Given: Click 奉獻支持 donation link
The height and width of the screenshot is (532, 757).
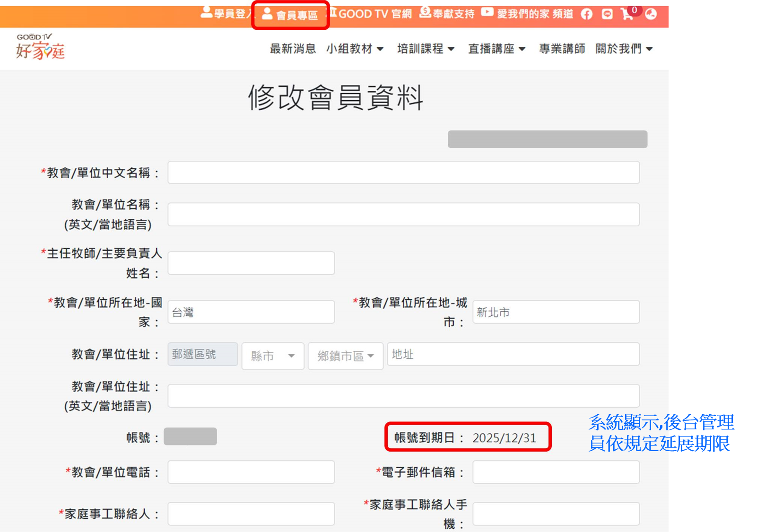Looking at the screenshot, I should (x=447, y=14).
